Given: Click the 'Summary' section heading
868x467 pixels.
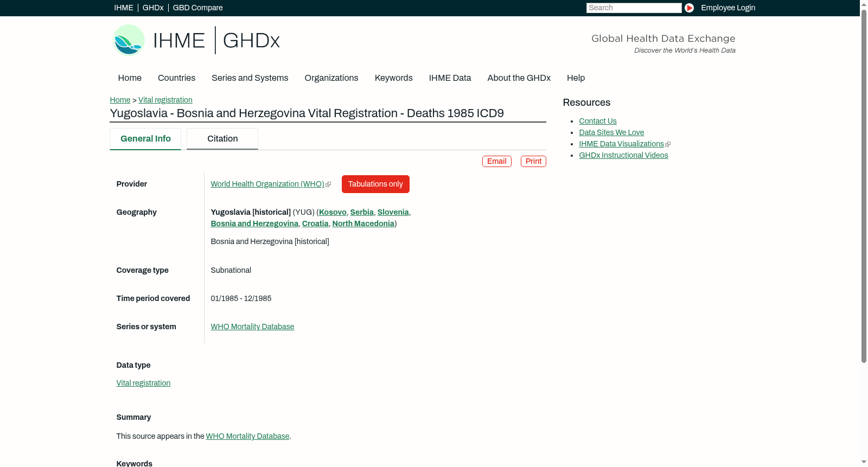Looking at the screenshot, I should coord(133,418).
